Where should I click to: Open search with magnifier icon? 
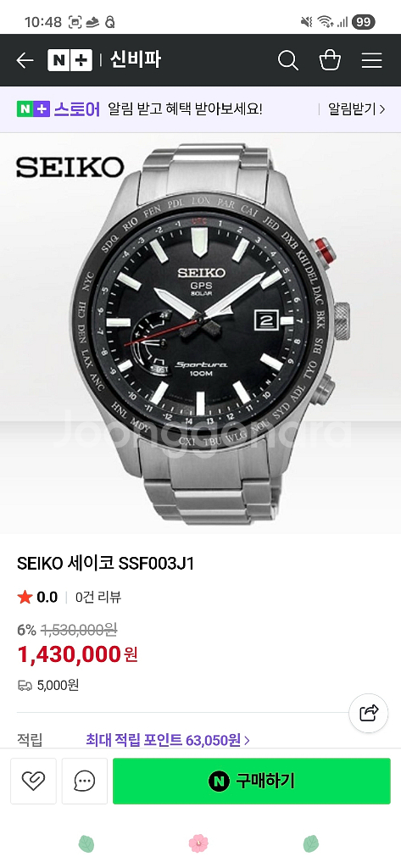point(288,60)
